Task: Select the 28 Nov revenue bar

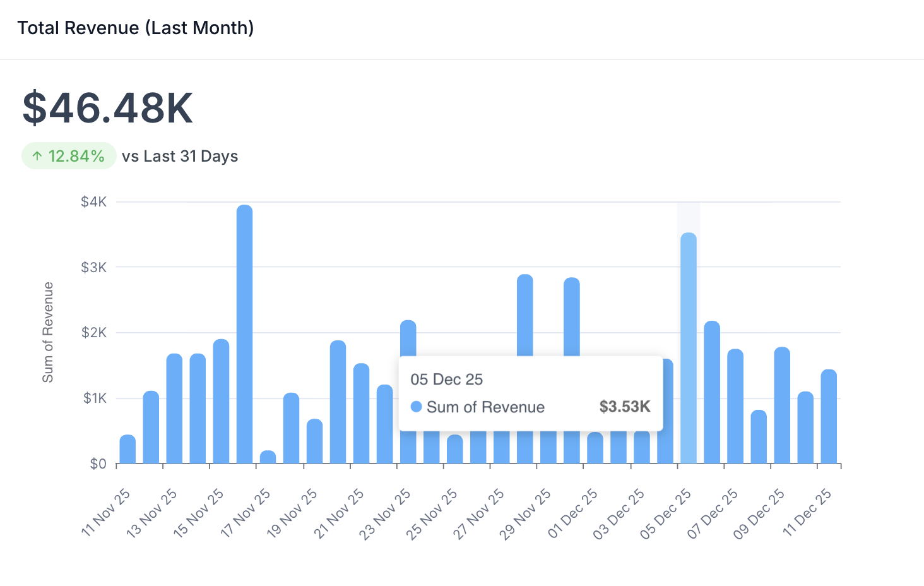Action: pos(525,316)
